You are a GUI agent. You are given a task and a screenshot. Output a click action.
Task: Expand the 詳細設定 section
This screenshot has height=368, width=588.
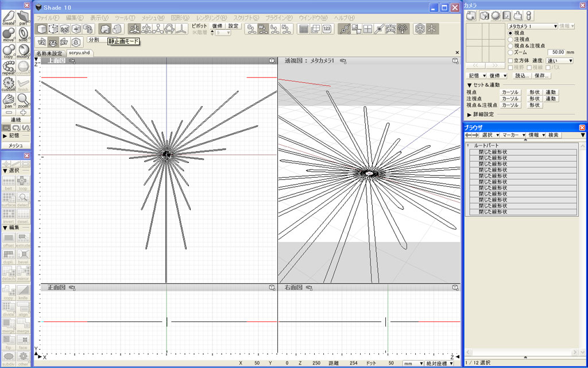(x=469, y=114)
